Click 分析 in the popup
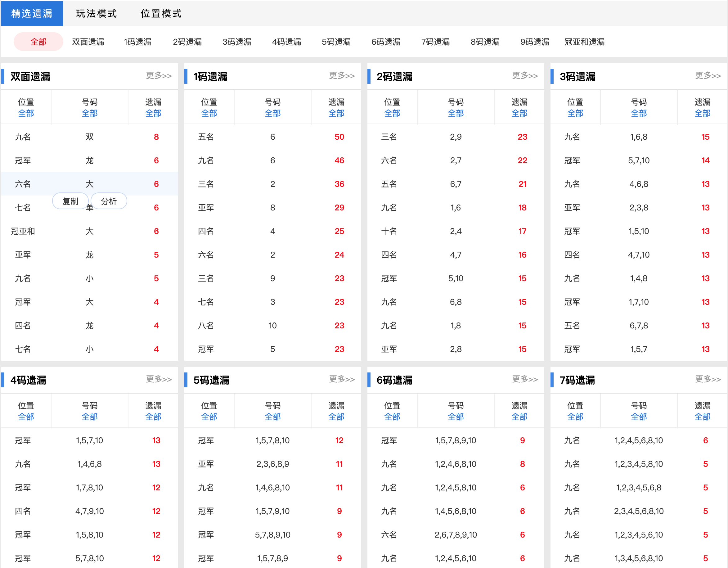The height and width of the screenshot is (568, 728). tap(109, 201)
